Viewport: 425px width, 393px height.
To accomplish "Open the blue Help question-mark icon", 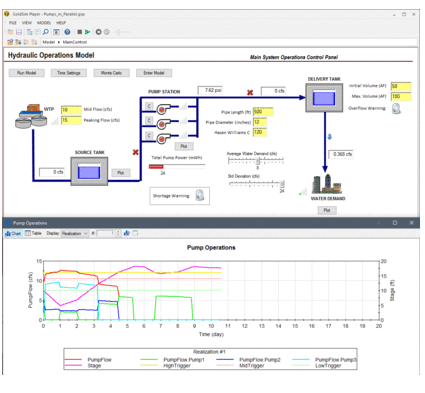I will click(x=67, y=32).
